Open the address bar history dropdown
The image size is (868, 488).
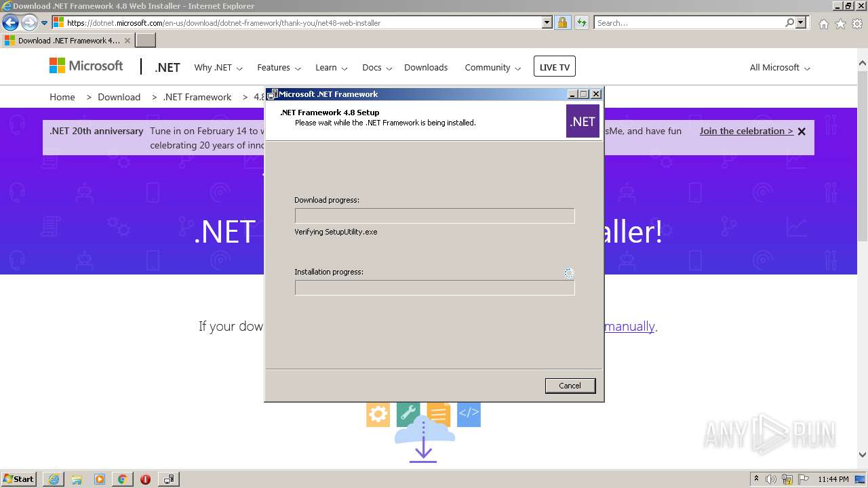[x=547, y=22]
